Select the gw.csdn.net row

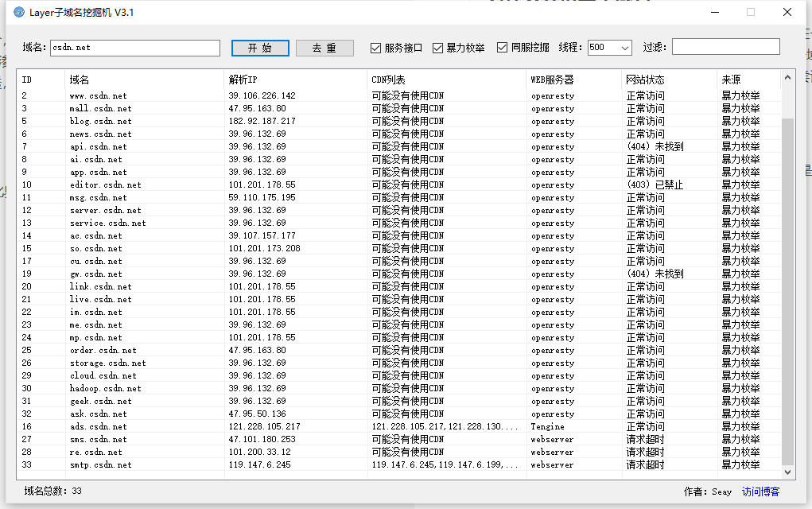pyautogui.click(x=398, y=274)
